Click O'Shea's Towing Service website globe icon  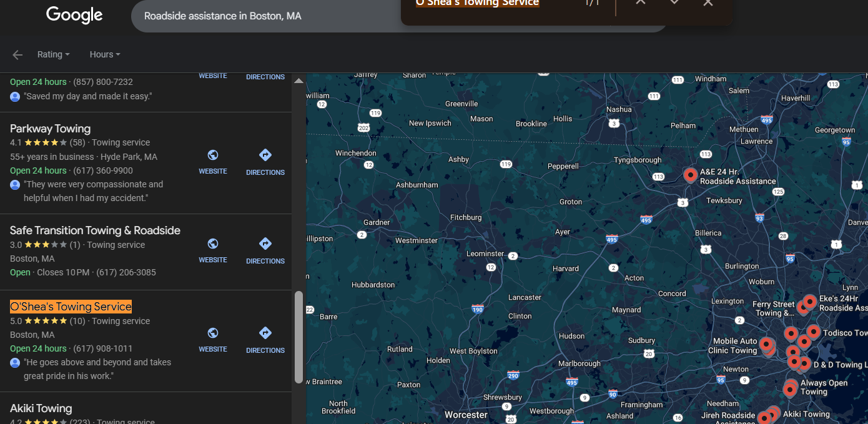pyautogui.click(x=213, y=333)
